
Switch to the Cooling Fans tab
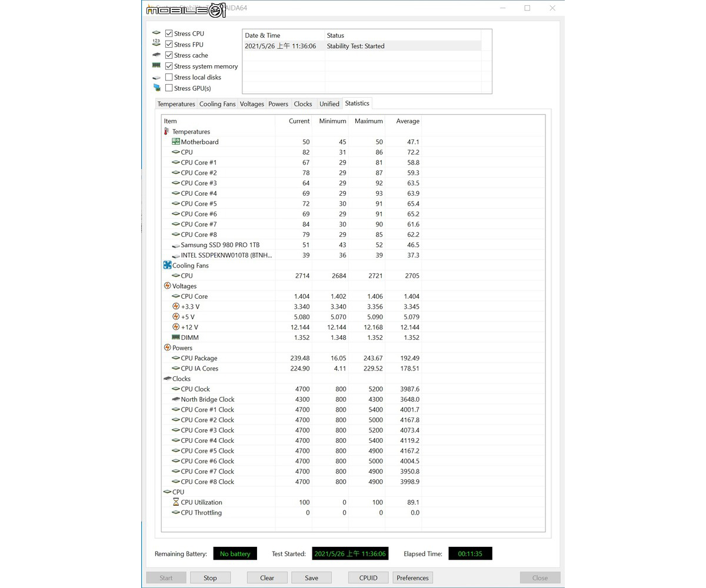coord(217,104)
